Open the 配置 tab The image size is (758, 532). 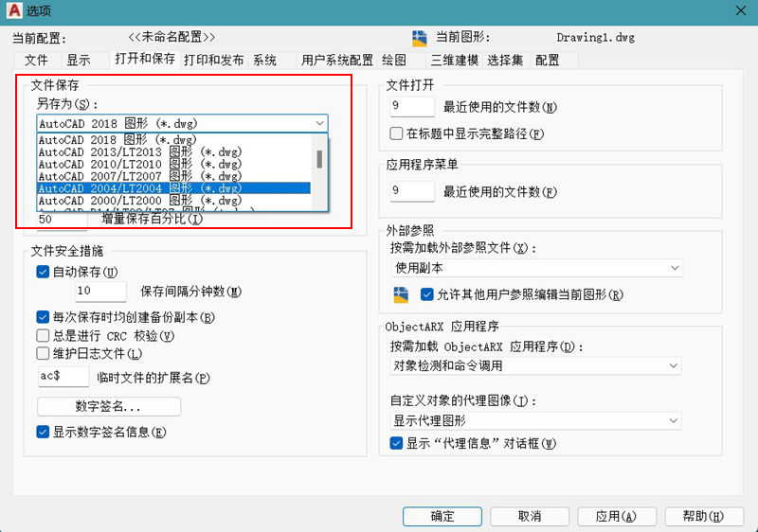click(x=548, y=60)
